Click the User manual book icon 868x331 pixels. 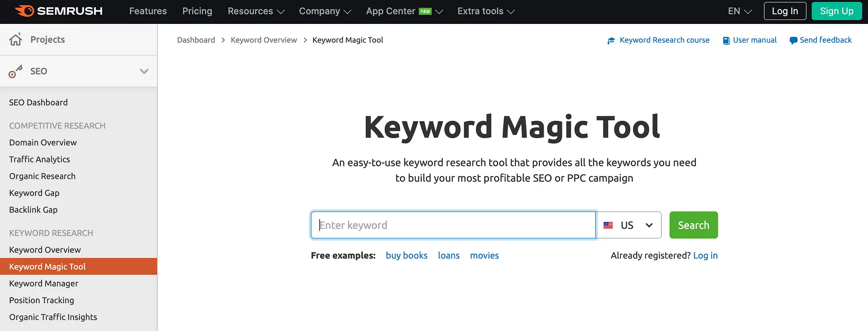pyautogui.click(x=726, y=40)
